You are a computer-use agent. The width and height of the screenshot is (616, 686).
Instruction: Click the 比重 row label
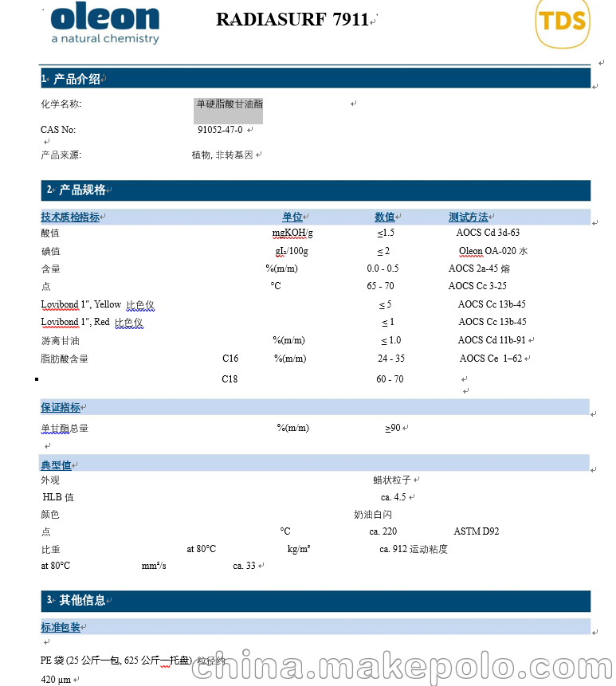(x=50, y=549)
